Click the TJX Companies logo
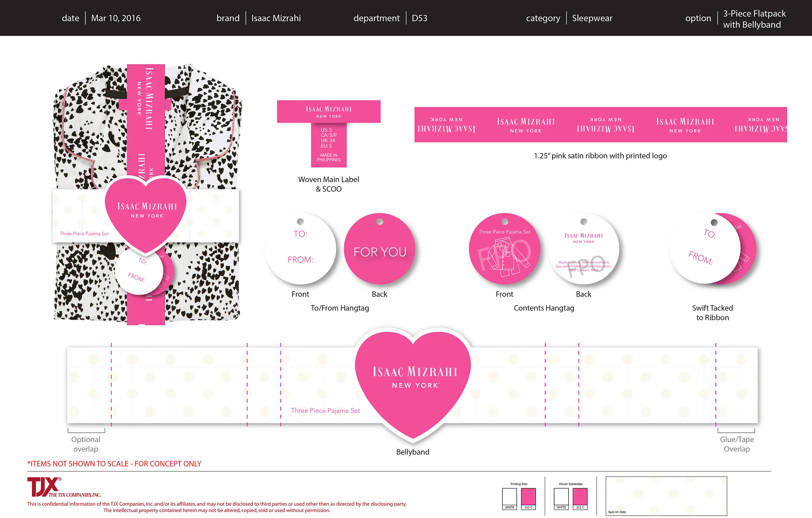Image resolution: width=812 pixels, height=518 pixels. (64, 487)
